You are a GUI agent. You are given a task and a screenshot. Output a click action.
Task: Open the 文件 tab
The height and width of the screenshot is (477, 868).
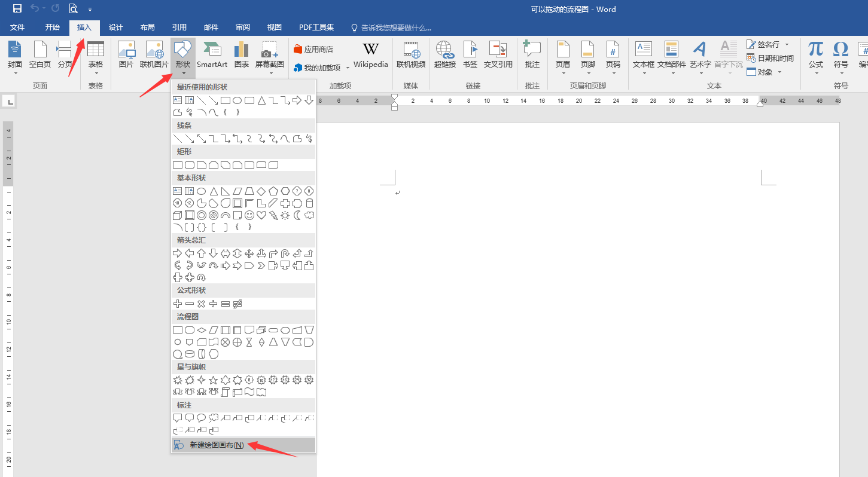click(x=17, y=27)
